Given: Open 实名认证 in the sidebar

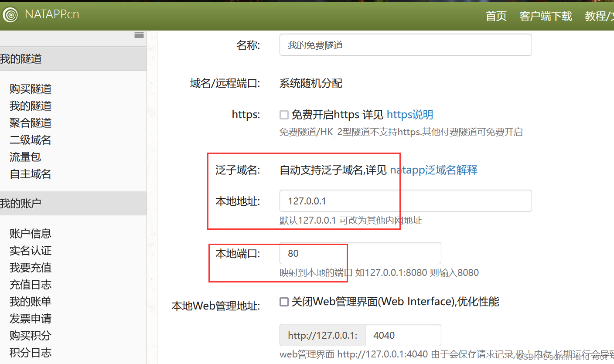Looking at the screenshot, I should click(x=30, y=250).
